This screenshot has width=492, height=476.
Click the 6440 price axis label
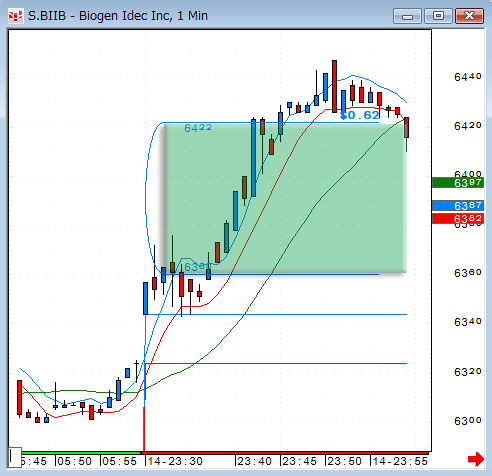pyautogui.click(x=468, y=77)
